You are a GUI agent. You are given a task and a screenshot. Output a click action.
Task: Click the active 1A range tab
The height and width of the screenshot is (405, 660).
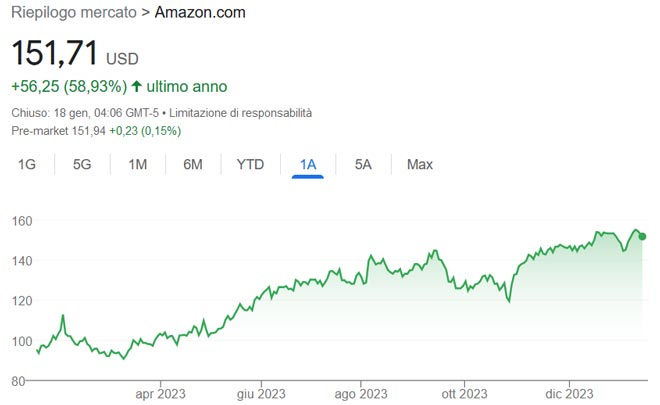308,164
